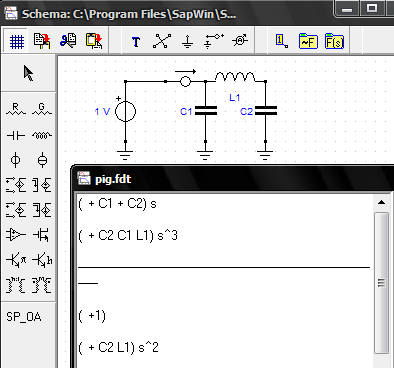Pick the op-amp triangle component
This screenshot has height=368, width=394.
(x=15, y=235)
